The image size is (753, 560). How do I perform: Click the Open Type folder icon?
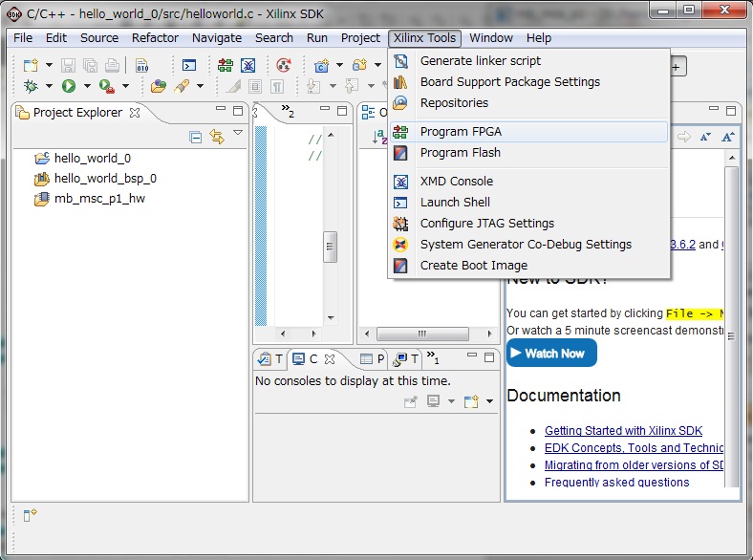pos(159,86)
